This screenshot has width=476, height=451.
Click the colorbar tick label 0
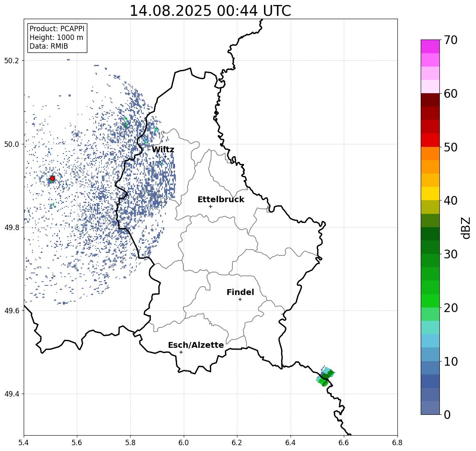[447, 414]
